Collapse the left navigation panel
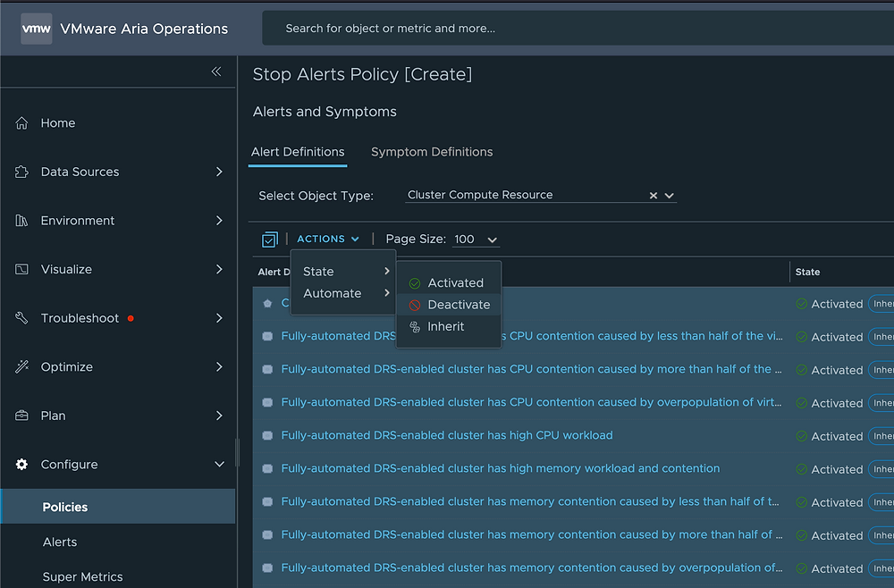 (x=216, y=71)
